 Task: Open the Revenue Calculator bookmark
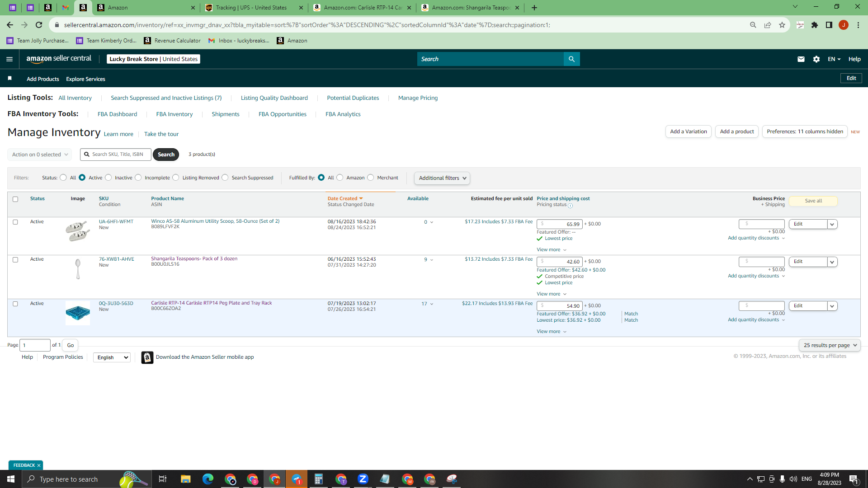tap(172, 41)
